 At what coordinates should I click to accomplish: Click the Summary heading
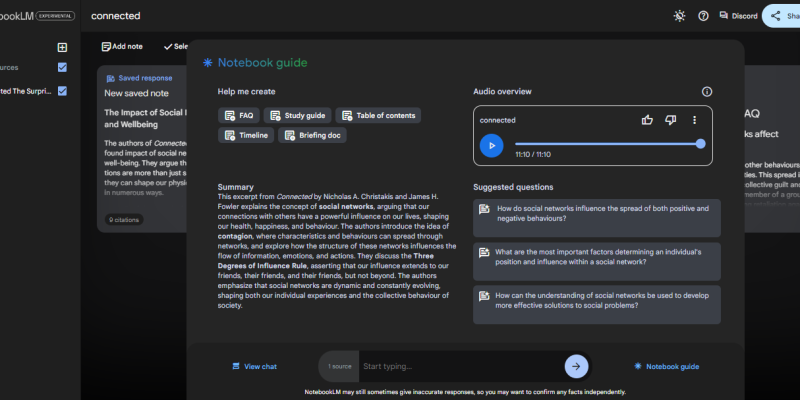[235, 187]
